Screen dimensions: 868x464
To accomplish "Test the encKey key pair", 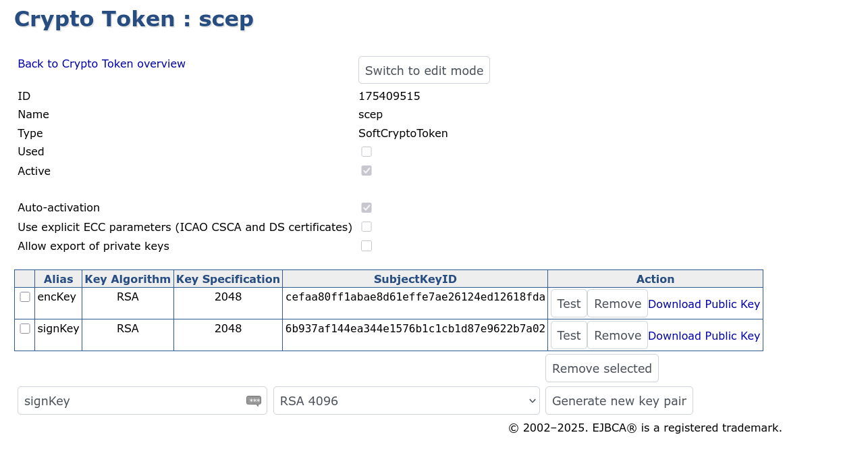I will click(x=568, y=304).
